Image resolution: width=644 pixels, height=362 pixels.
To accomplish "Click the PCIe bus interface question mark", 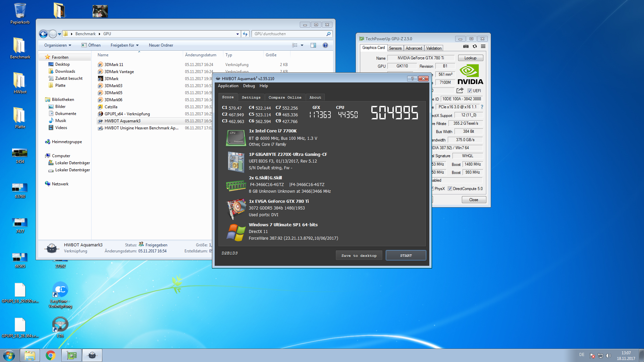I will (x=482, y=107).
